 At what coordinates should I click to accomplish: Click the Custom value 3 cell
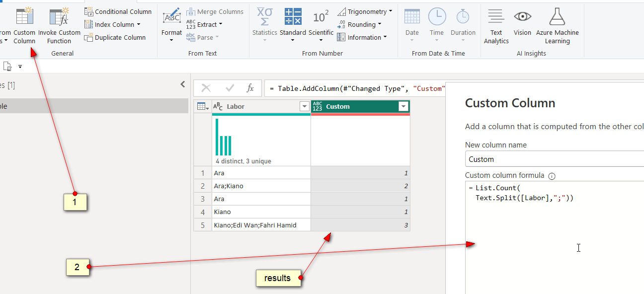coord(360,225)
